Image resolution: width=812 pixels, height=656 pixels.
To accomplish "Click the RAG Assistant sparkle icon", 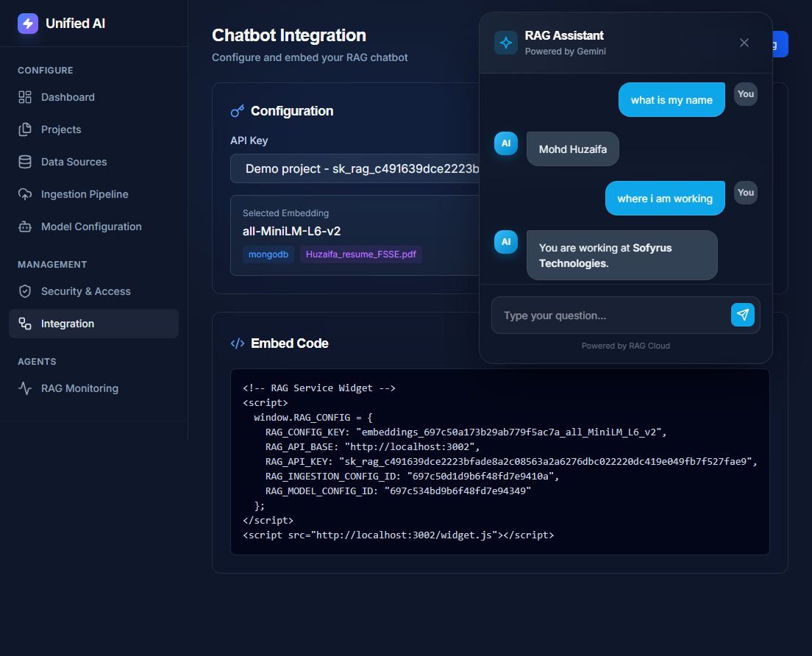I will point(506,43).
